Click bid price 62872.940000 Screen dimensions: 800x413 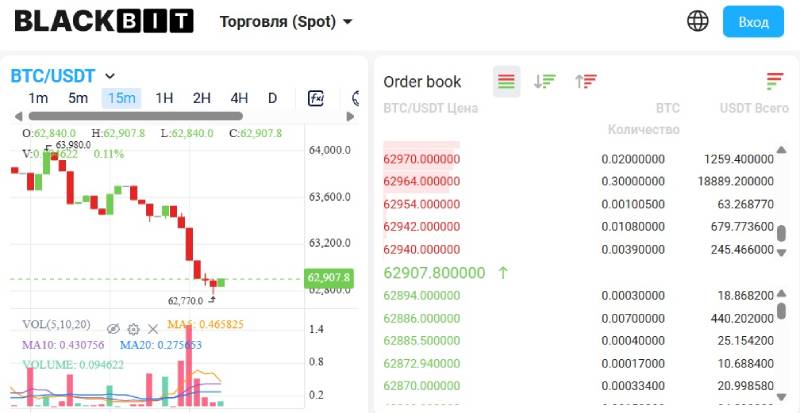tap(421, 363)
